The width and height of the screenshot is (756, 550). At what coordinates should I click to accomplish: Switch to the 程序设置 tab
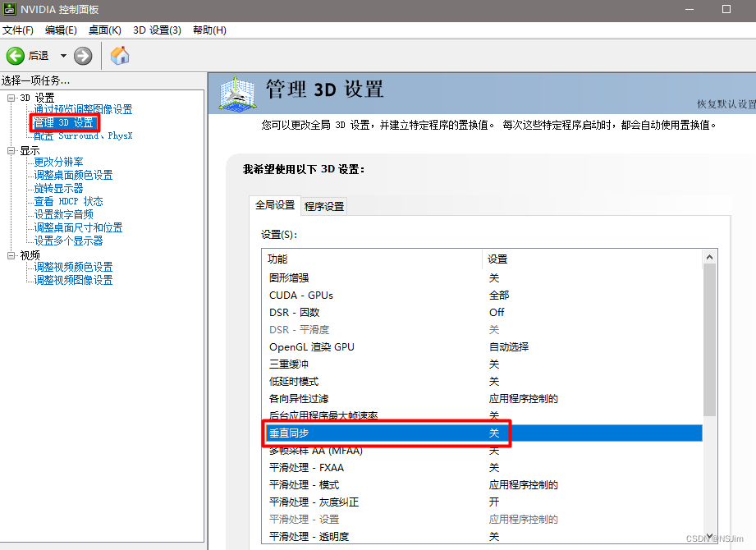click(x=324, y=207)
